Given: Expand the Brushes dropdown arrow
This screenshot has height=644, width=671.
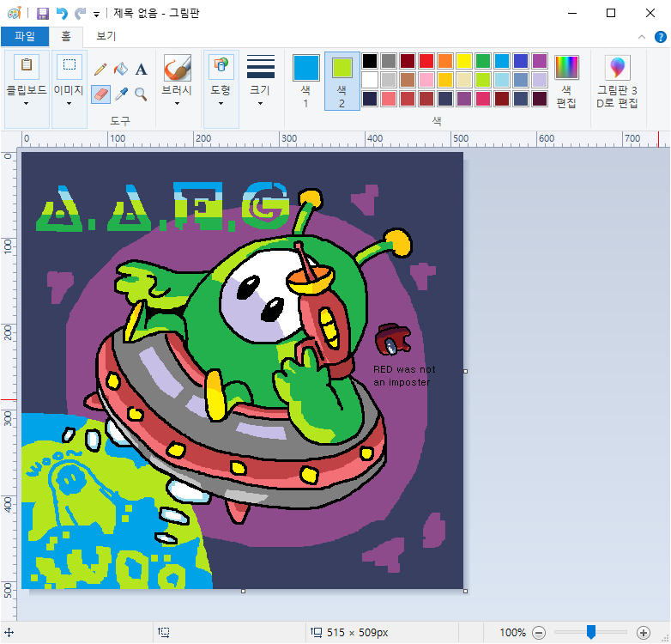Looking at the screenshot, I should [x=177, y=104].
